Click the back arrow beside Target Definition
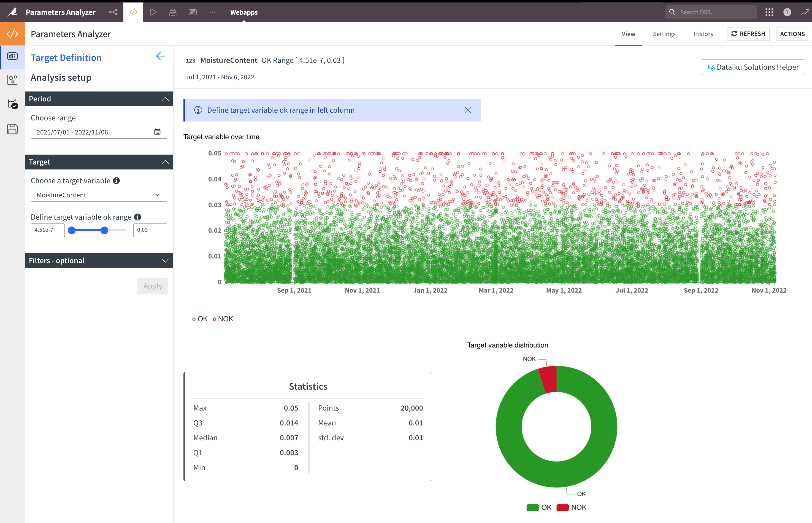The height and width of the screenshot is (523, 812). 160,56
